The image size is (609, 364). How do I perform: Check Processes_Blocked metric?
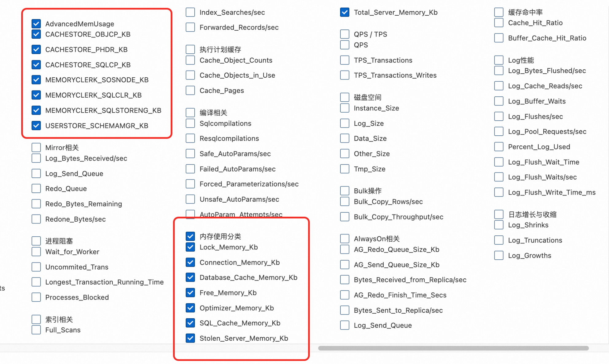36,297
